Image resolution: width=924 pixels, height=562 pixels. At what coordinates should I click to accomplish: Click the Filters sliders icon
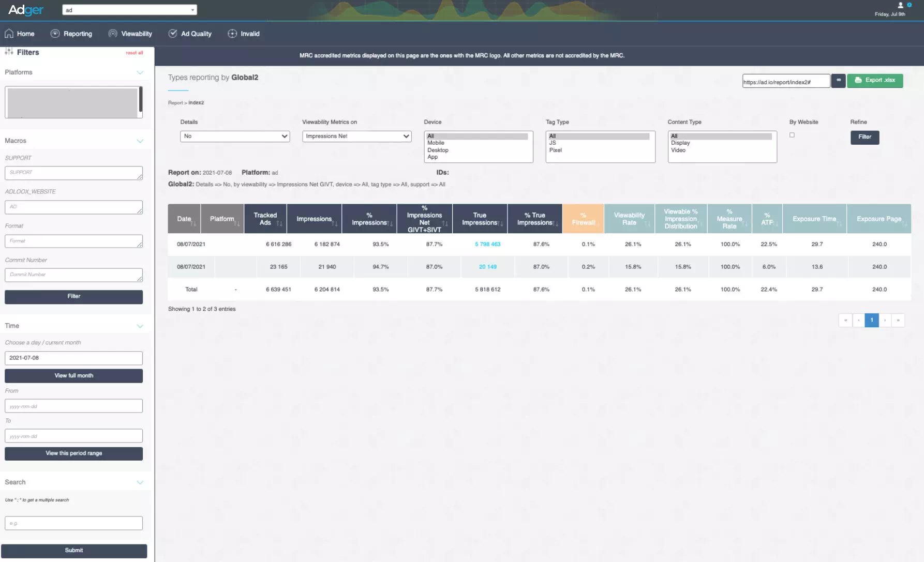(x=9, y=52)
